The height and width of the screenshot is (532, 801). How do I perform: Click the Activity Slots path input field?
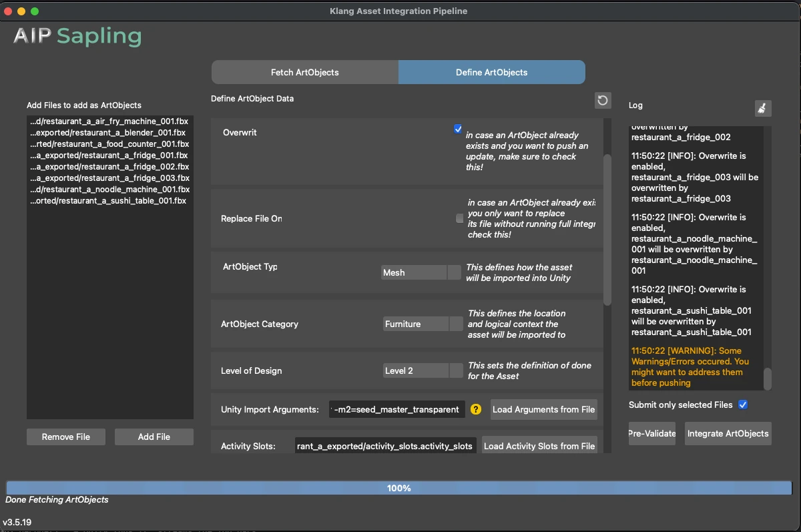(x=386, y=446)
